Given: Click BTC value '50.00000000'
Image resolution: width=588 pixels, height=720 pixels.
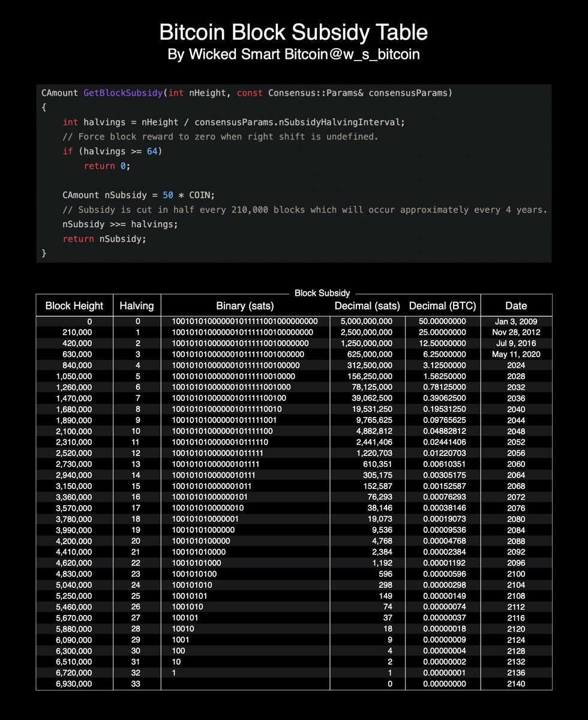Looking at the screenshot, I should tap(442, 322).
